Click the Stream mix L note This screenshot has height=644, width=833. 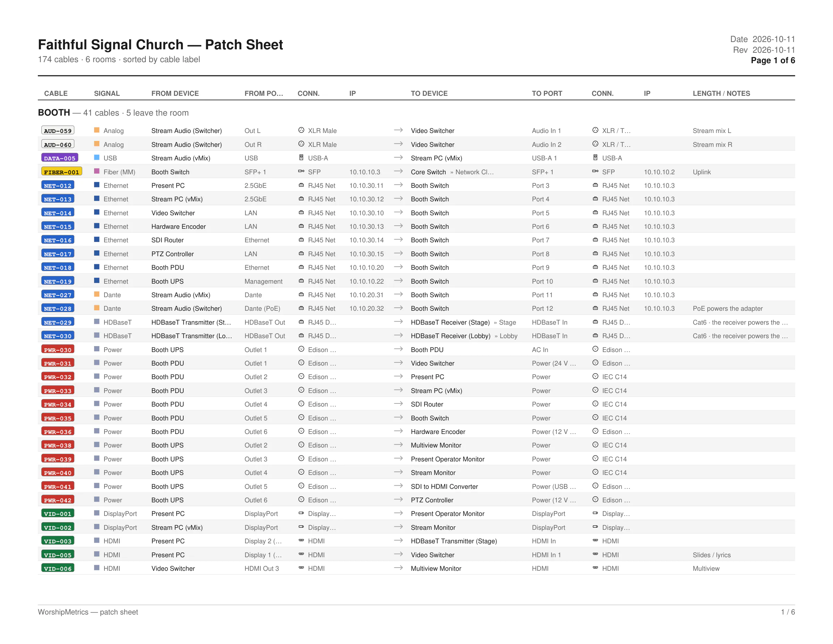click(712, 131)
